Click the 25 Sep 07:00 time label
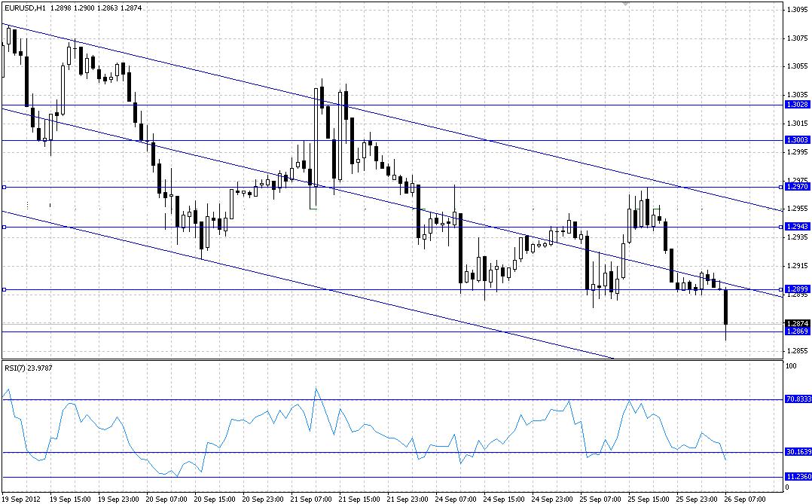The width and height of the screenshot is (812, 504). point(600,499)
